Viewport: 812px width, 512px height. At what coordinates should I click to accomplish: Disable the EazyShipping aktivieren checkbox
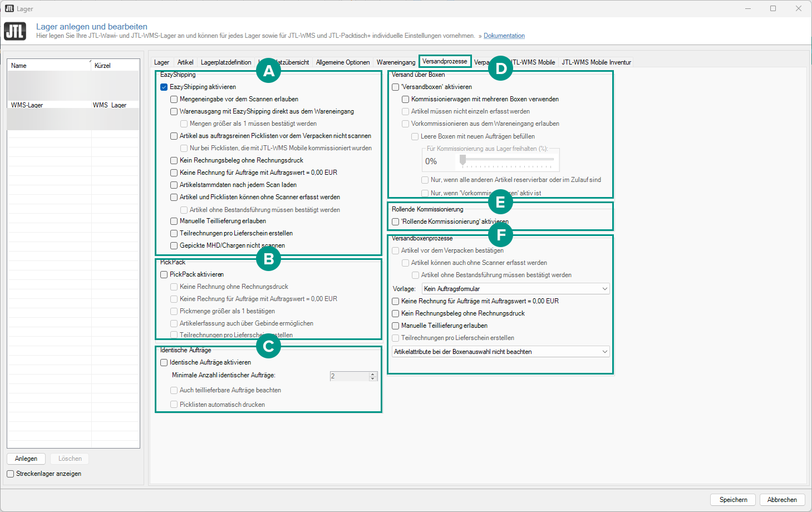tap(164, 87)
